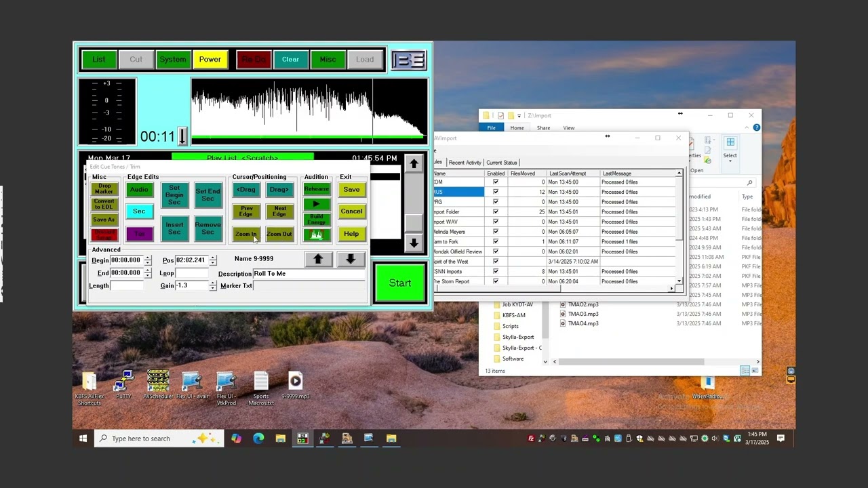
Task: Open the Copilot icon on the taskbar
Action: click(236, 439)
